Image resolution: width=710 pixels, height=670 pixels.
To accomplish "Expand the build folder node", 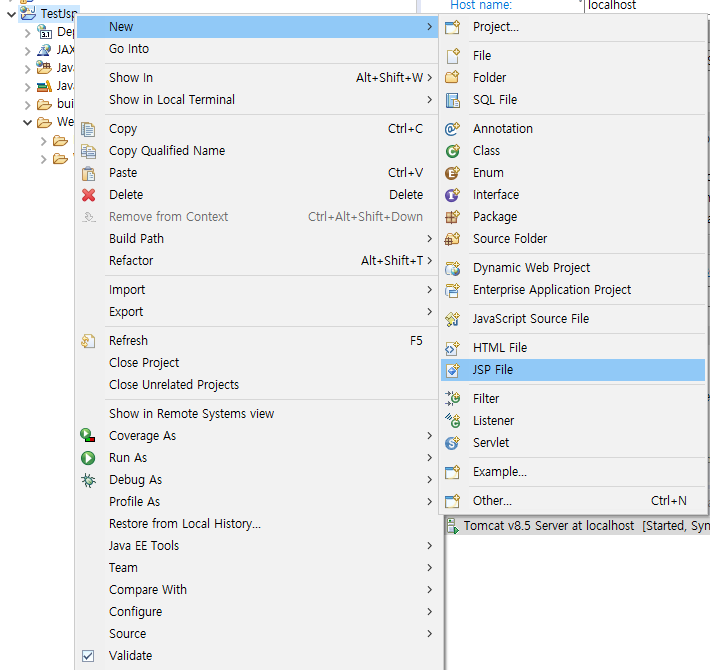I will (28, 105).
